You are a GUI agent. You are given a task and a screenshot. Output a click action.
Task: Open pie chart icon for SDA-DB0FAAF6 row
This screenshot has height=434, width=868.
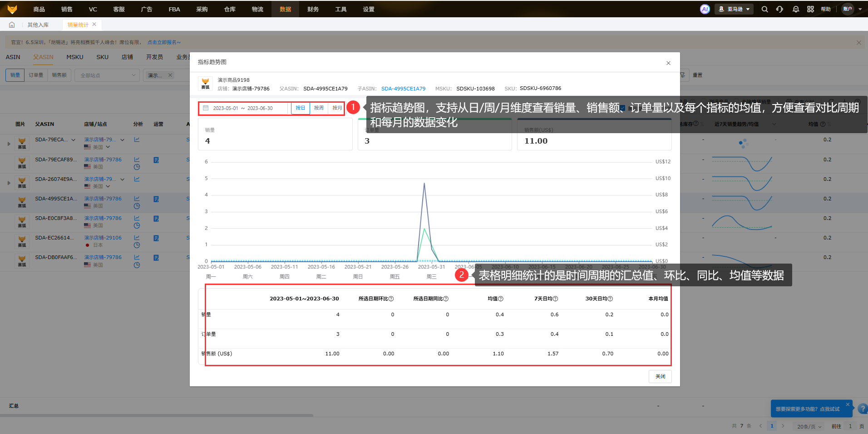click(137, 265)
